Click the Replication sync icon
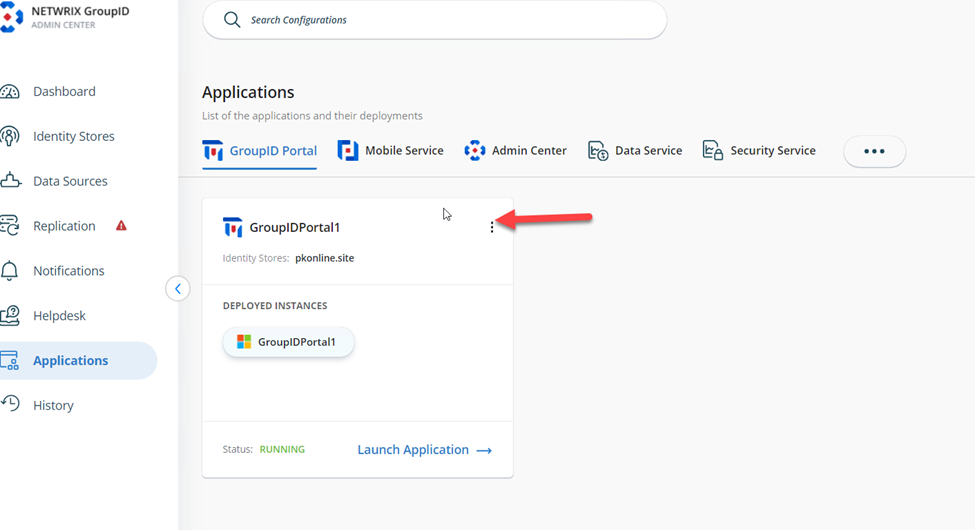 click(9, 226)
